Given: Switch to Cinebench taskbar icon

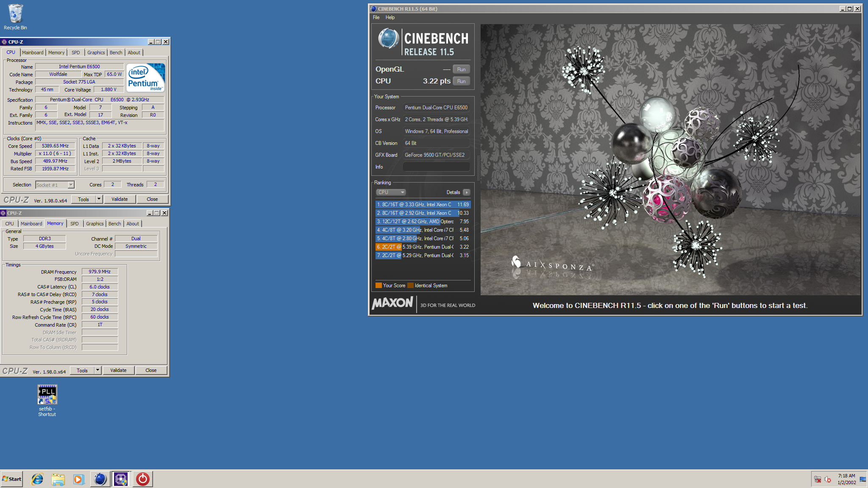Looking at the screenshot, I should [100, 479].
